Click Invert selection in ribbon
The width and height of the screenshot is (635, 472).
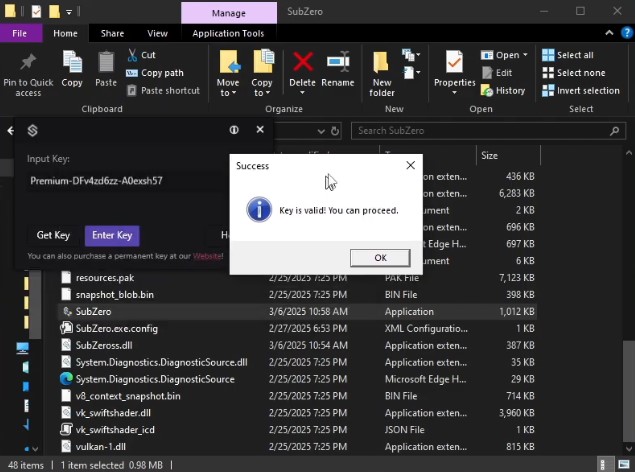tap(581, 91)
